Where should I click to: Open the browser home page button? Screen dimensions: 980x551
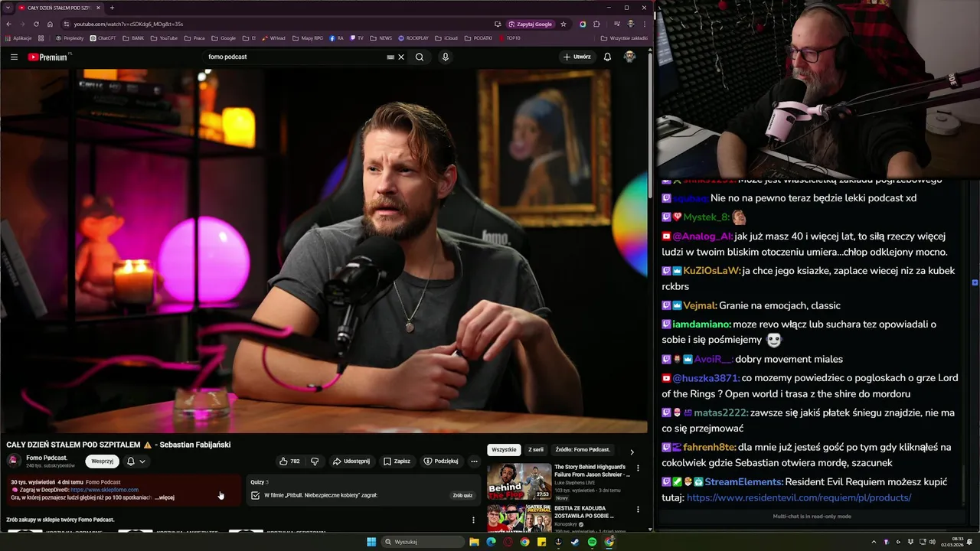click(50, 24)
